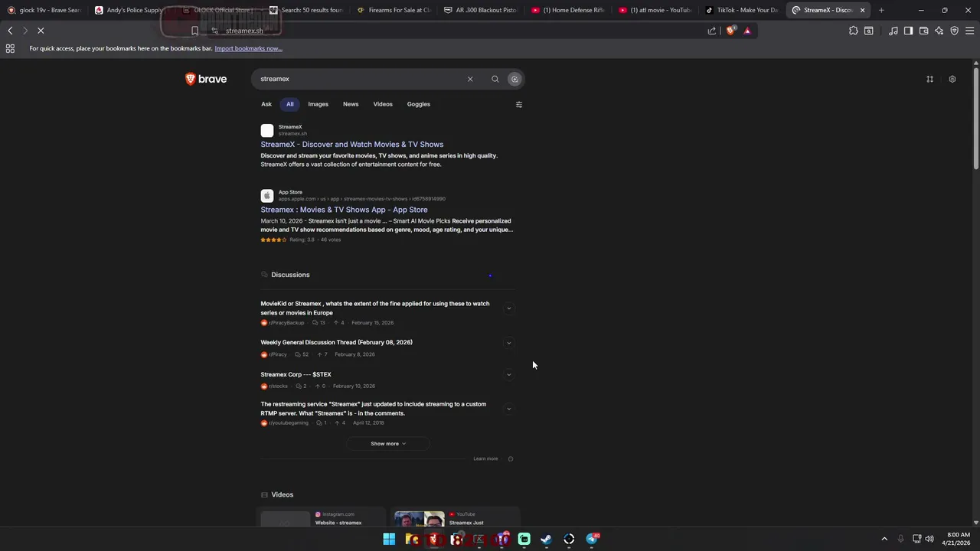This screenshot has height=551, width=980.
Task: Expand the MovieKid or Streamex discussion
Action: click(x=508, y=308)
